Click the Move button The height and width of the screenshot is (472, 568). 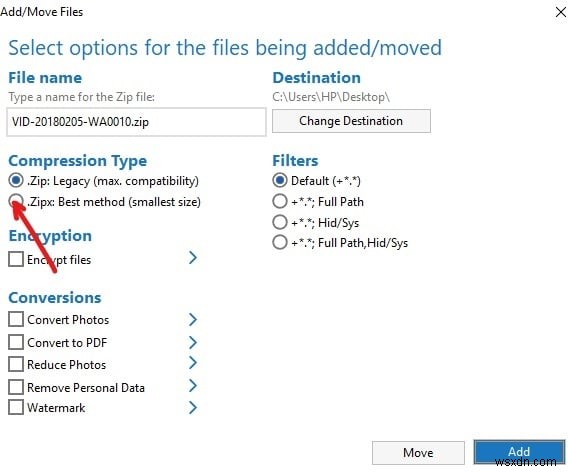(418, 452)
